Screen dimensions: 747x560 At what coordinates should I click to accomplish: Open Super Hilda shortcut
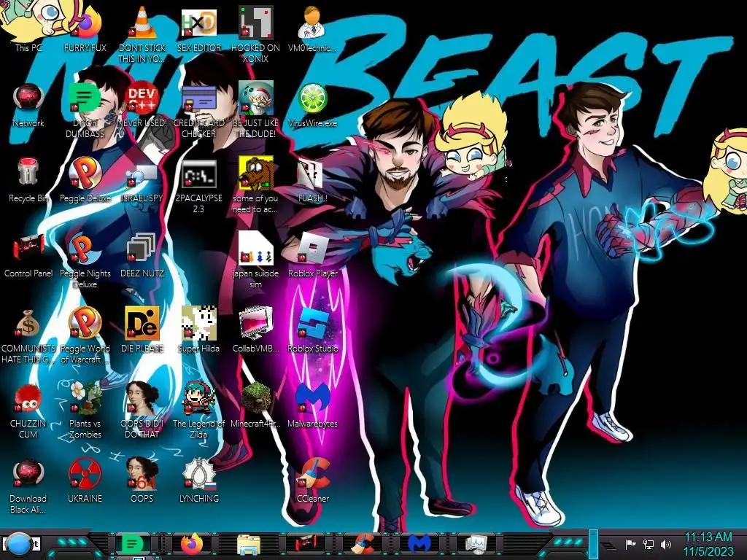(198, 330)
